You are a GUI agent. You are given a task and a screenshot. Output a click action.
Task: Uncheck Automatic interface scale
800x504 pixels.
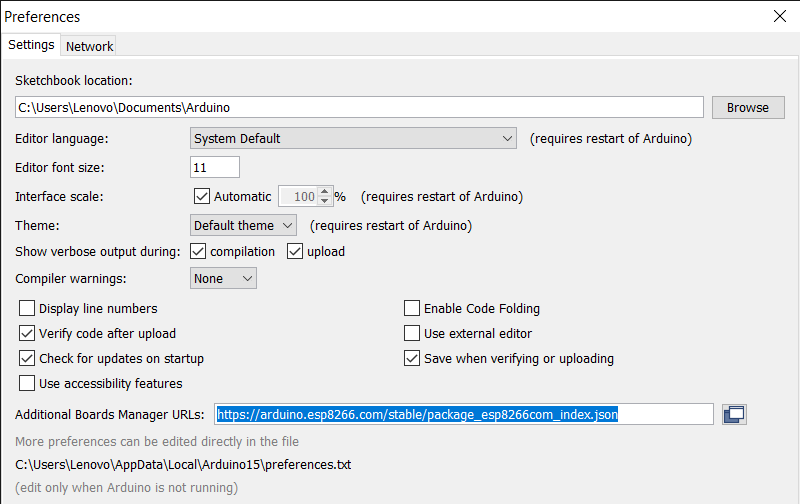point(202,197)
